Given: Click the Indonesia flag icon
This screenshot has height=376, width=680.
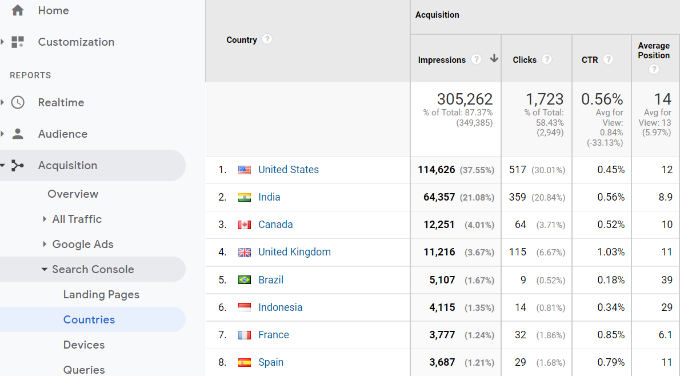Looking at the screenshot, I should pyautogui.click(x=244, y=307).
